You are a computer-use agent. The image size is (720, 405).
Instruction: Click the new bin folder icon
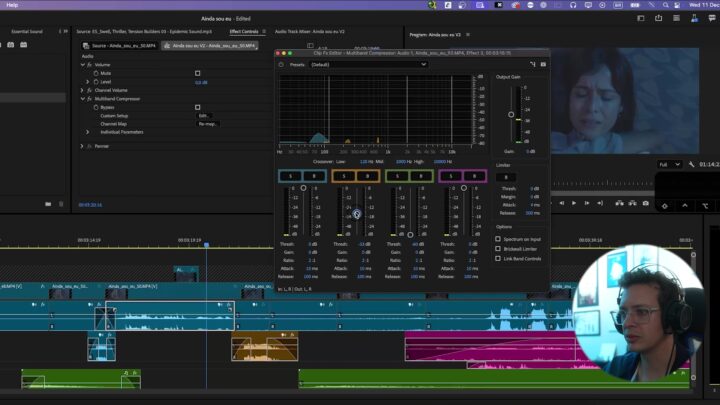tap(47, 204)
